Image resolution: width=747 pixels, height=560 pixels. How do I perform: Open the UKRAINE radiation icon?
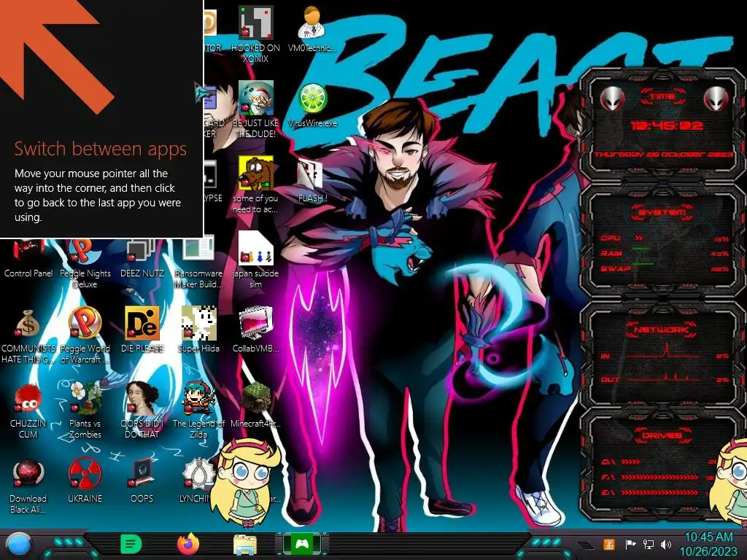click(x=85, y=481)
